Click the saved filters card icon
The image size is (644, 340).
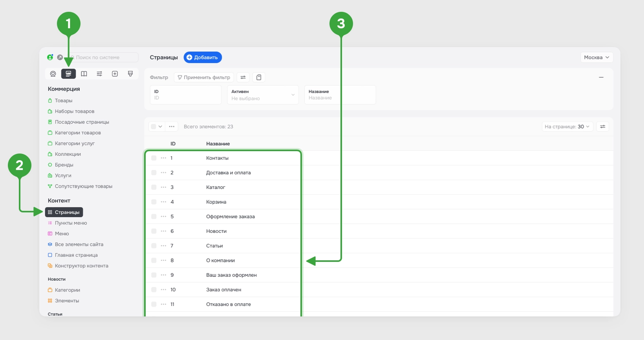(x=259, y=77)
